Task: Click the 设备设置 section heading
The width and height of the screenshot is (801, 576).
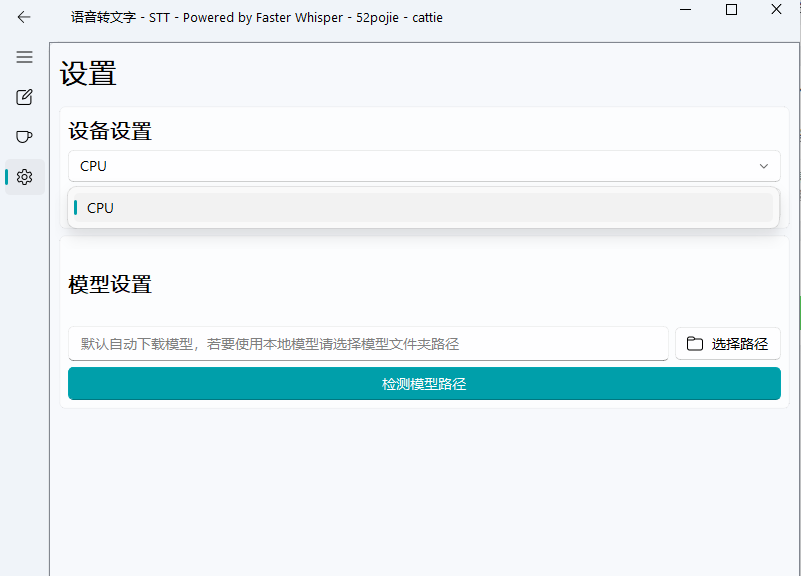Action: [x=109, y=131]
